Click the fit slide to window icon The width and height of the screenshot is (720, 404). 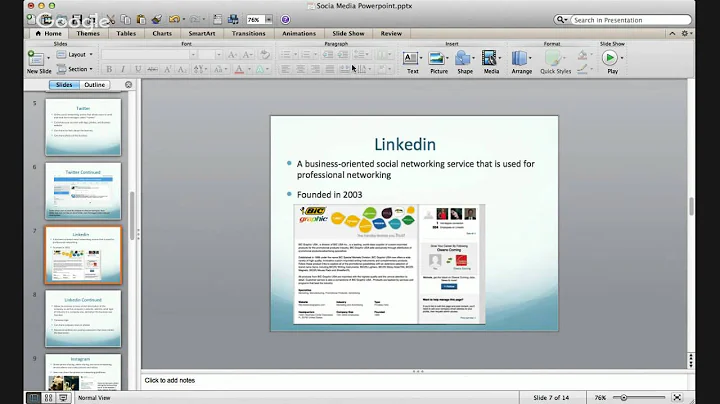[677, 398]
